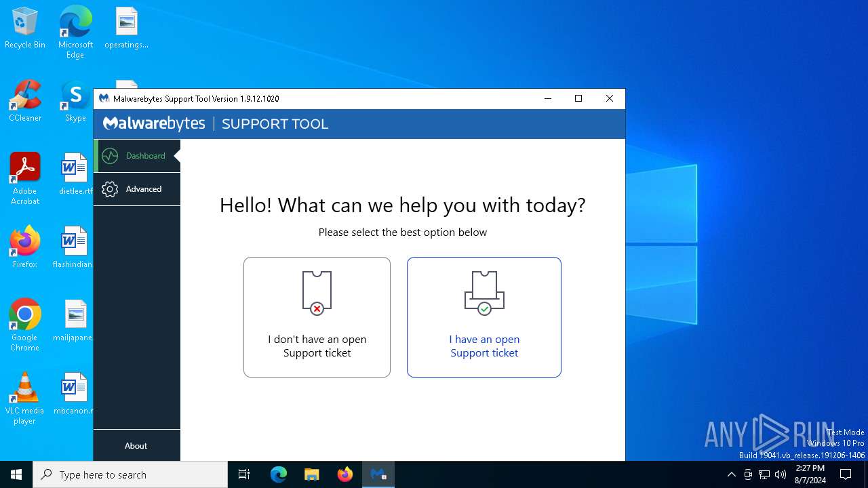Click the Advanced gear icon
This screenshot has height=488, width=868.
[x=110, y=189]
